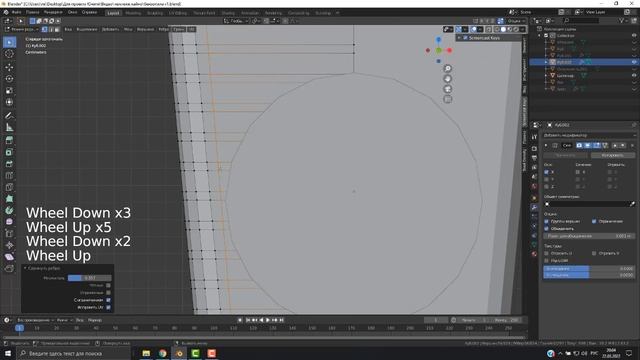640x360 pixels.
Task: Click the viewport zoom magnifier gizmo
Action: click(x=448, y=69)
